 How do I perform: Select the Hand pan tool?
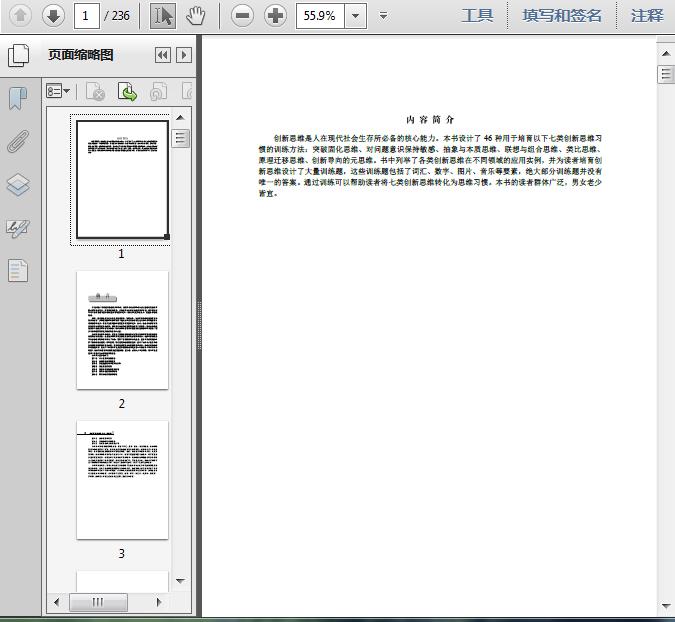click(x=196, y=15)
